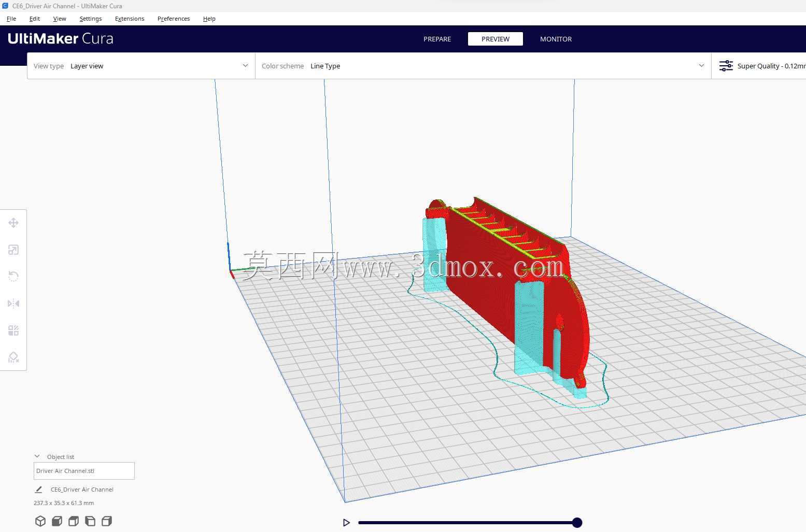Open the Preferences menu
Viewport: 806px width, 532px height.
174,19
